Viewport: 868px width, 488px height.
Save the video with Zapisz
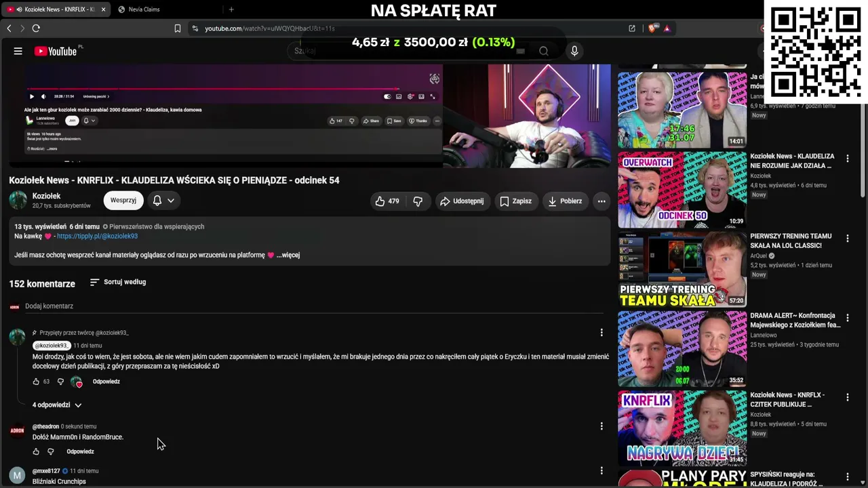[515, 201]
